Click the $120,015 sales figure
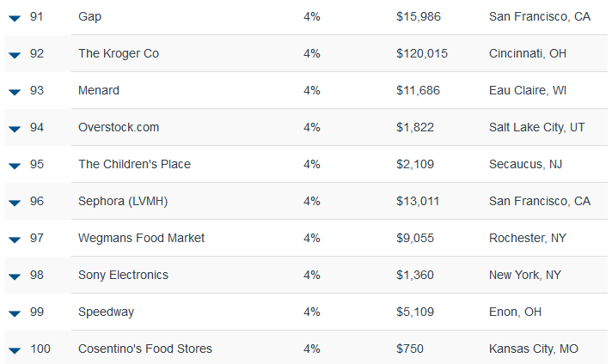The image size is (612, 364). click(422, 53)
